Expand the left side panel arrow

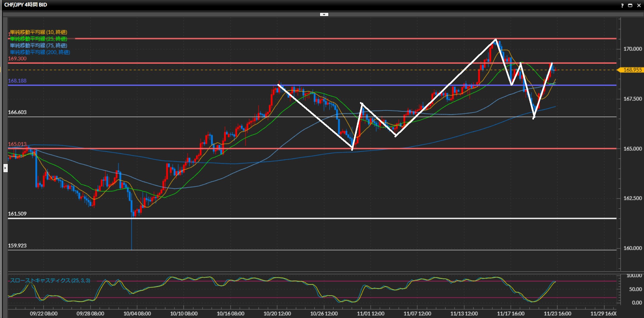pos(5,168)
